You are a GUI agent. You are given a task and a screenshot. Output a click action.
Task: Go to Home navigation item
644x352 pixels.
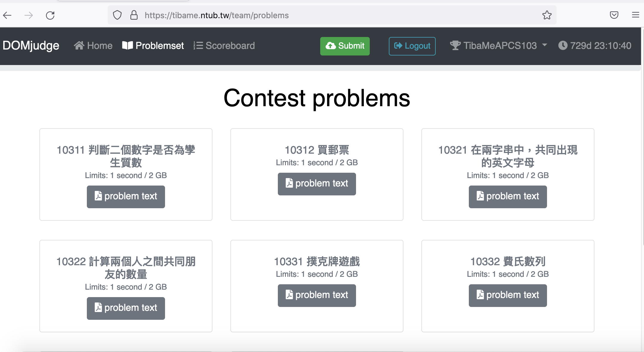click(93, 46)
